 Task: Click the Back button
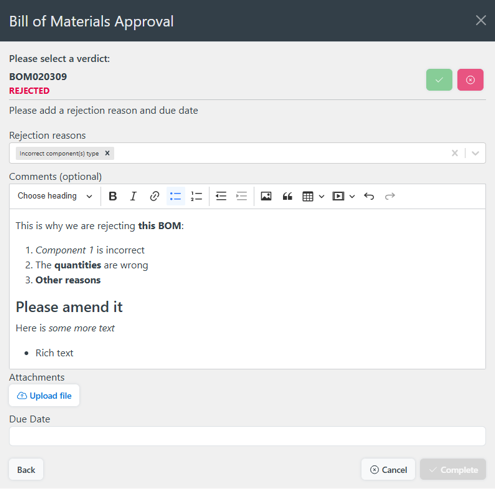point(26,469)
